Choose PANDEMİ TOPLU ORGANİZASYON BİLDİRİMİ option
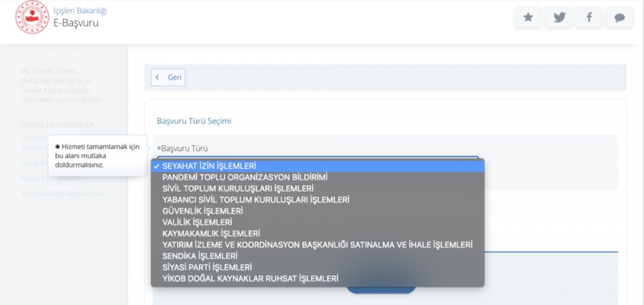Image resolution: width=644 pixels, height=305 pixels. point(245,177)
